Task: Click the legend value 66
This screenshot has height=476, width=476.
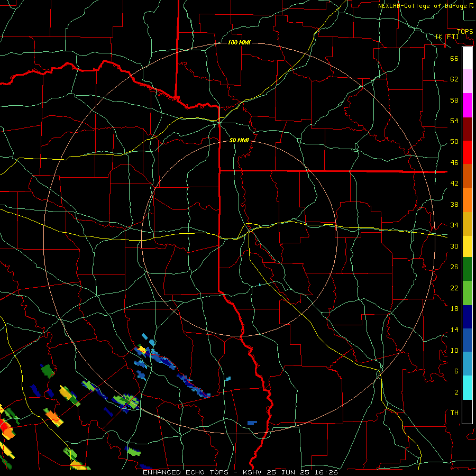Action: pyautogui.click(x=454, y=58)
